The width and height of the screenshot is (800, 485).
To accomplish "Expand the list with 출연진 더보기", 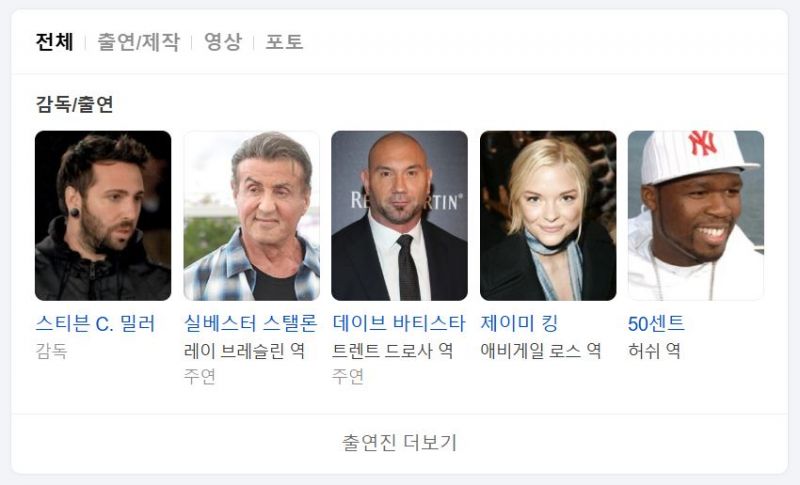I will [399, 443].
